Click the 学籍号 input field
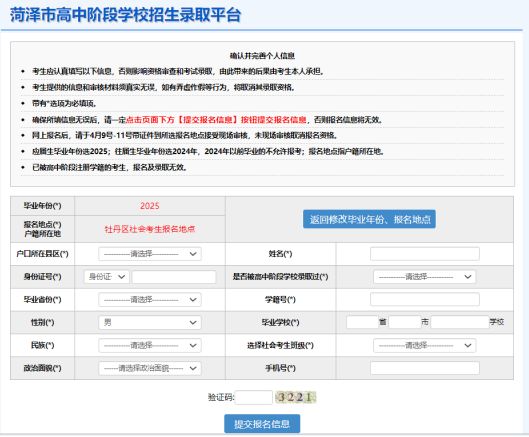The image size is (529, 437). click(425, 300)
